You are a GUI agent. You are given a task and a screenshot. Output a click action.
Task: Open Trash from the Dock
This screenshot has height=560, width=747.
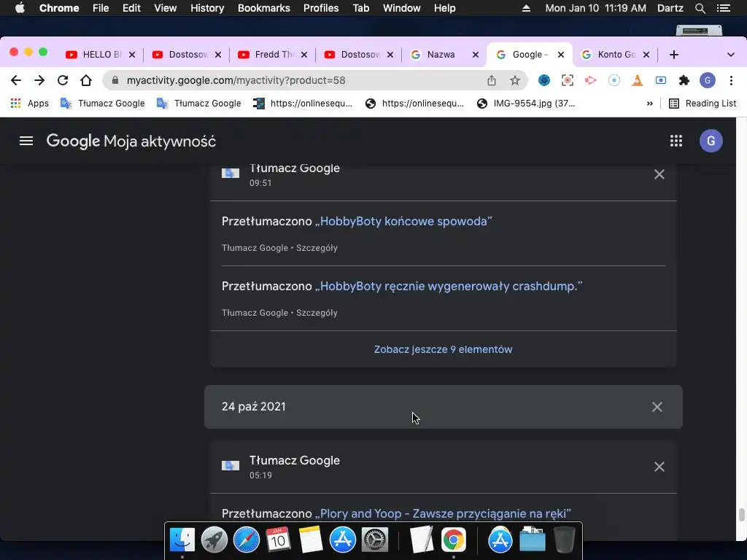click(565, 540)
